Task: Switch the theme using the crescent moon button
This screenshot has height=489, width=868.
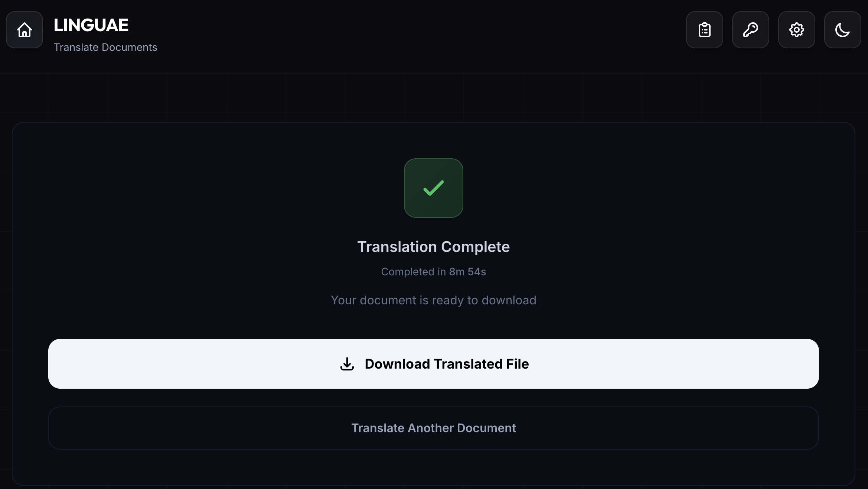Action: 842,30
